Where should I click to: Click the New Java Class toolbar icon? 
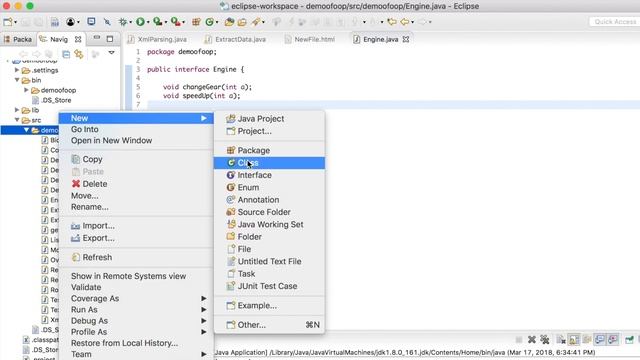(x=210, y=22)
